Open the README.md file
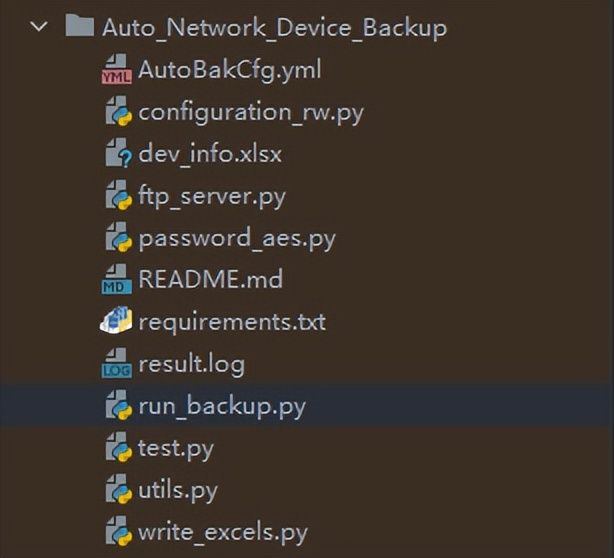The image size is (614, 558). point(210,279)
